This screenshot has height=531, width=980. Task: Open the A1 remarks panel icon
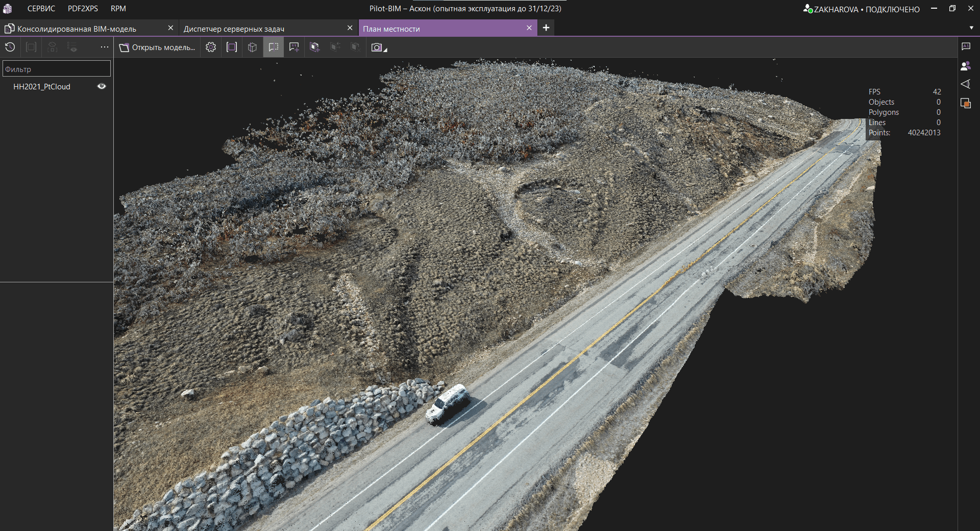[x=966, y=46]
